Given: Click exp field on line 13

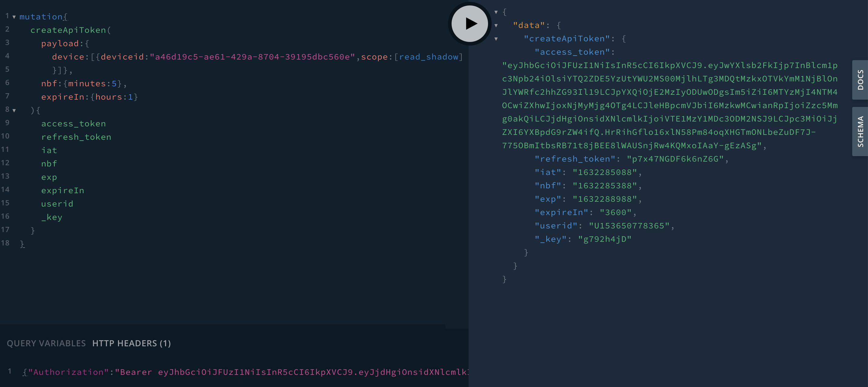Looking at the screenshot, I should click(49, 177).
